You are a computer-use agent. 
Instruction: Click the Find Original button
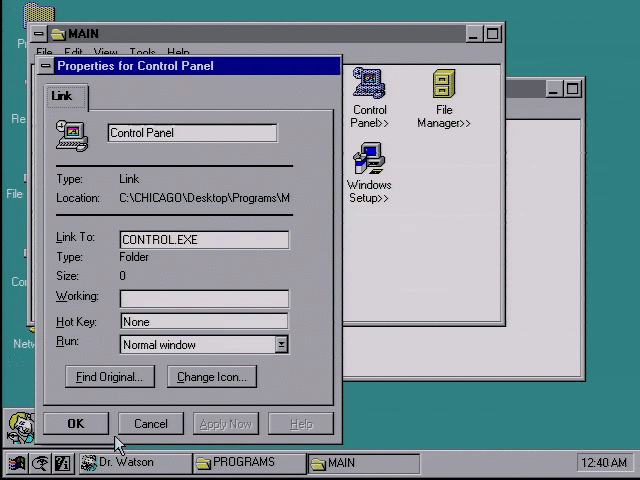point(110,376)
